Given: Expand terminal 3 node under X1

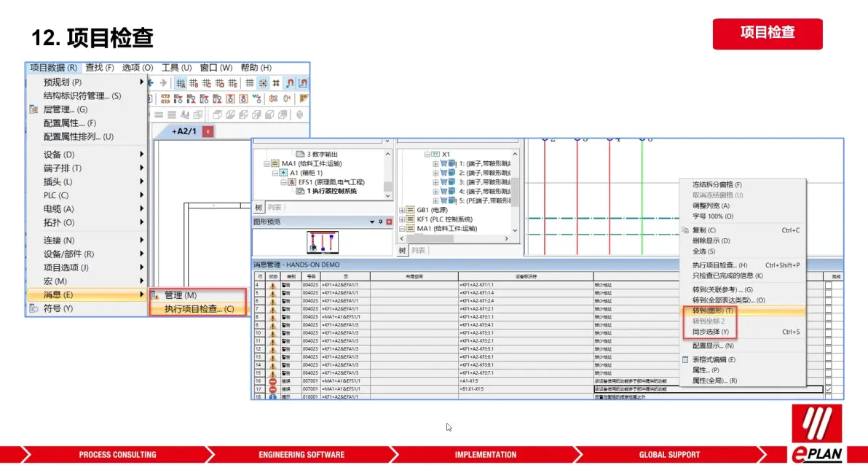Looking at the screenshot, I should coord(435,181).
